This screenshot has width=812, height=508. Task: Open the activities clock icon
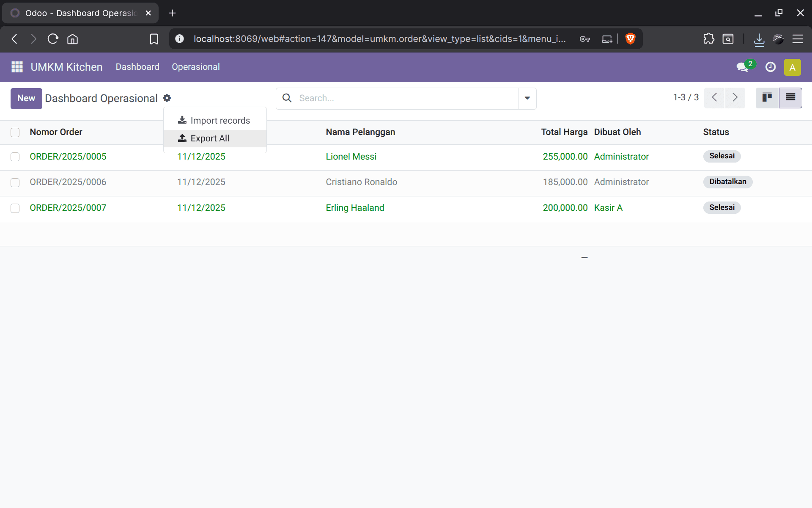point(771,67)
